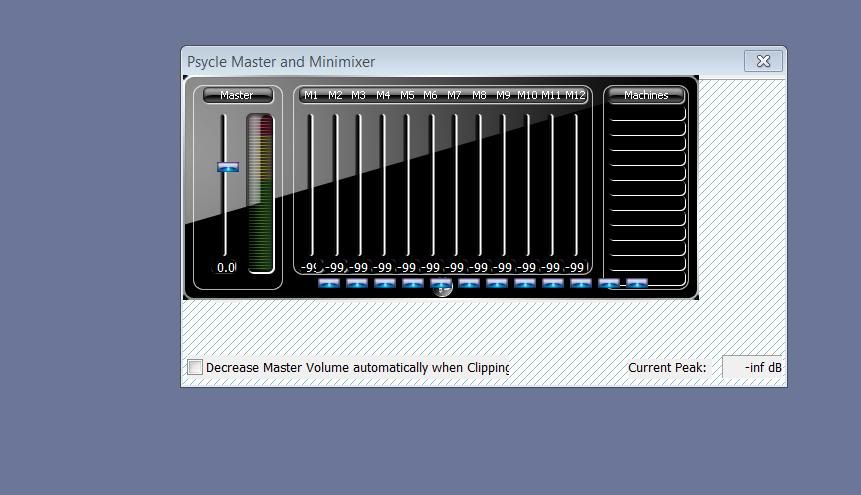This screenshot has height=495, width=861.
Task: Click the M3 channel label
Action: pyautogui.click(x=359, y=95)
